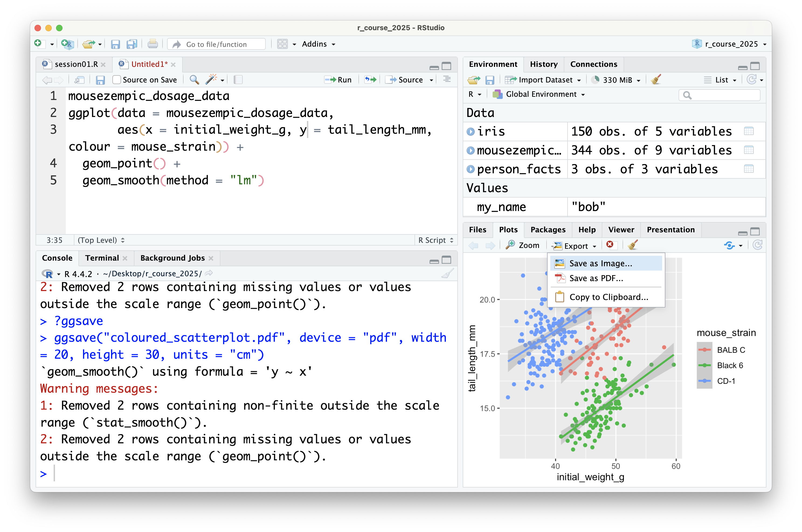Click the environment search field
Viewport: 802px width, 532px height.
click(x=719, y=95)
